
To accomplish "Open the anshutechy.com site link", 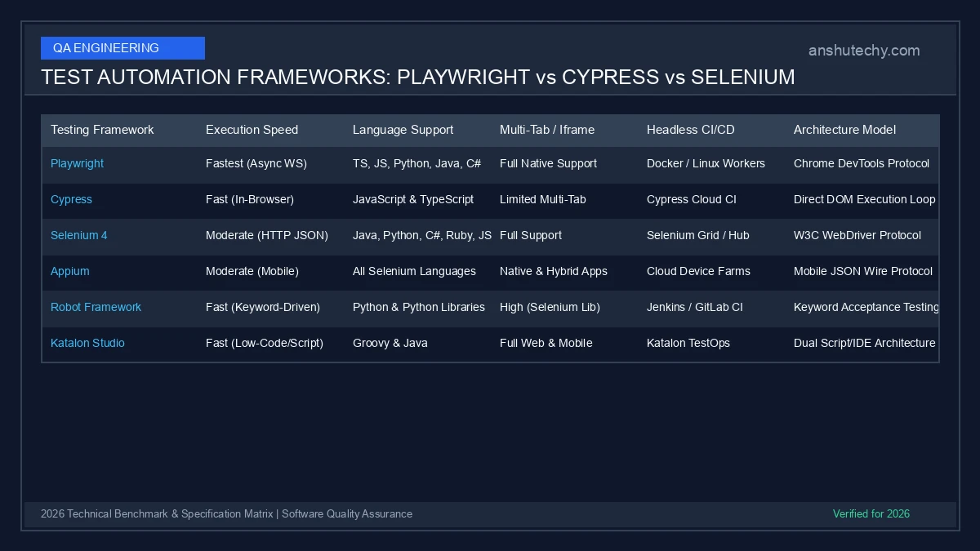I will [864, 51].
